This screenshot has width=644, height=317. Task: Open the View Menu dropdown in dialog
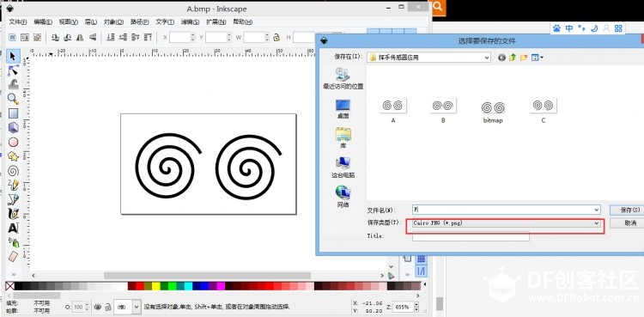point(537,58)
